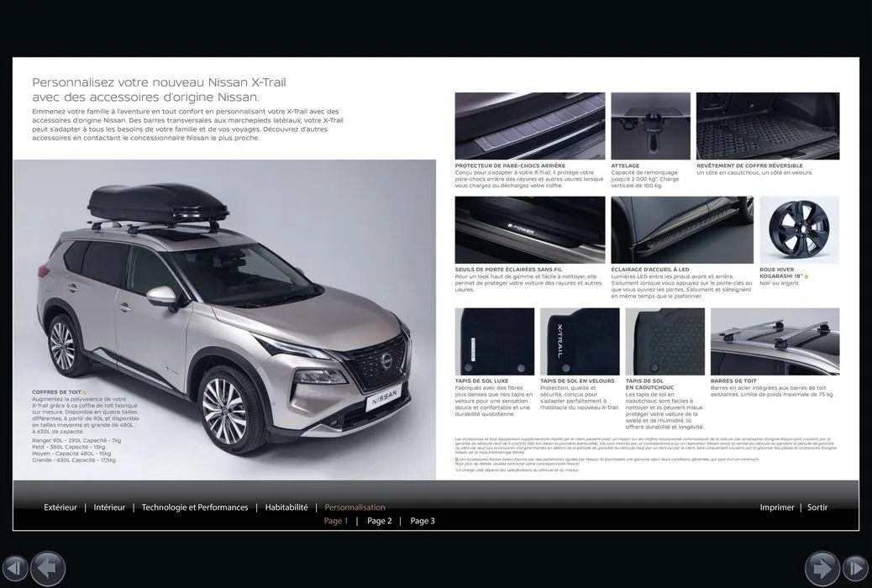Switch to the Extérieur section
Image resolution: width=872 pixels, height=588 pixels.
(x=60, y=507)
